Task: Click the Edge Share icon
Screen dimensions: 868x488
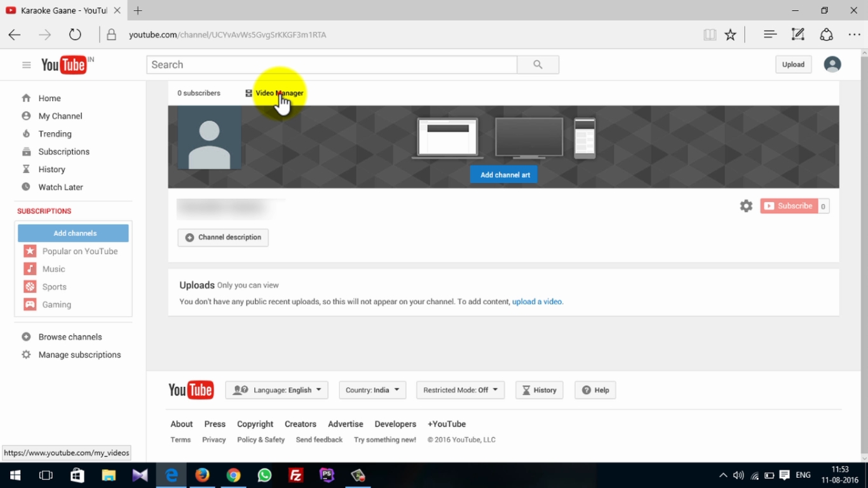Action: [x=826, y=34]
